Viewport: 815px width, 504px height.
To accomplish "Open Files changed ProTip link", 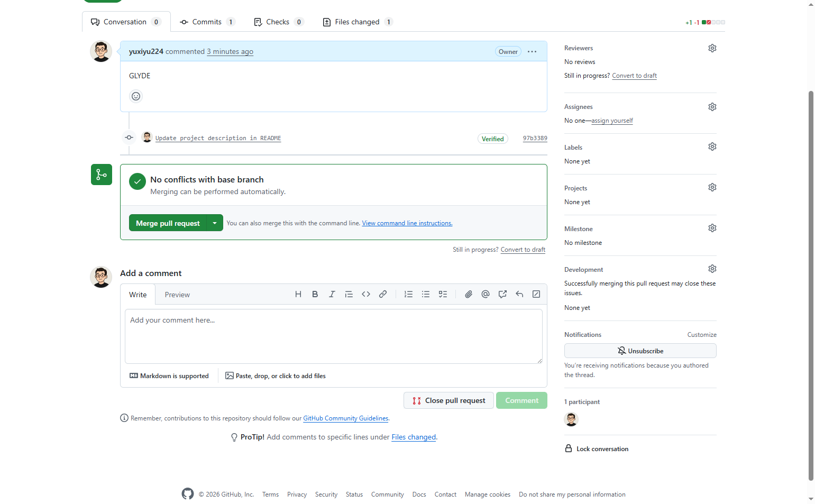I will pos(414,437).
